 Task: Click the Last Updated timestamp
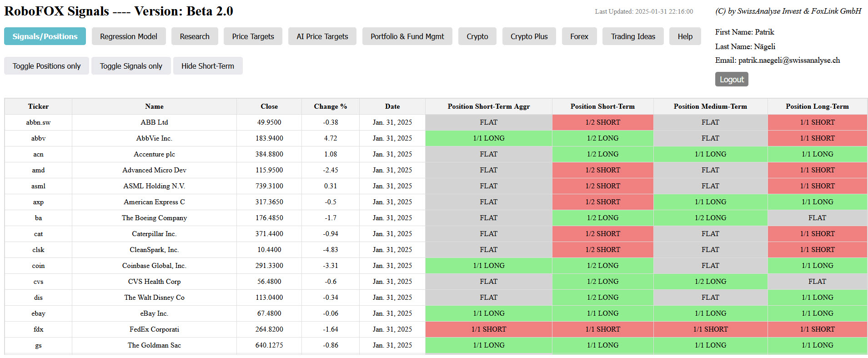[x=644, y=11]
